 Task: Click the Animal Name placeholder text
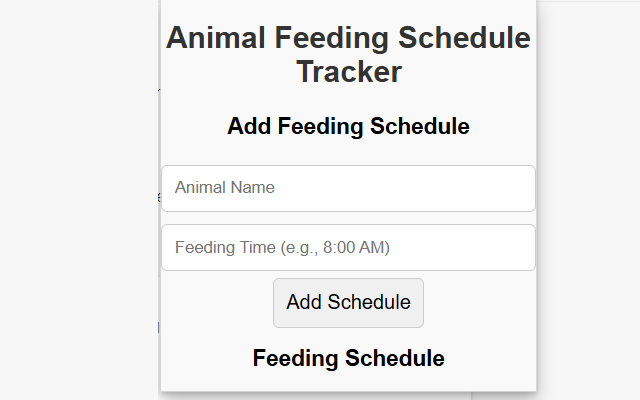tap(225, 188)
